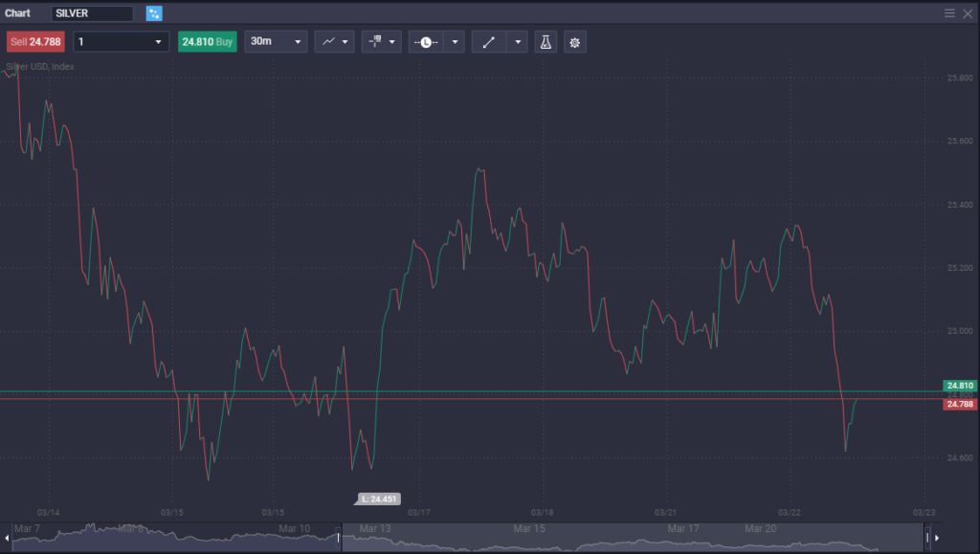The image size is (980, 554).
Task: Switch to the Chart tab
Action: (16, 13)
